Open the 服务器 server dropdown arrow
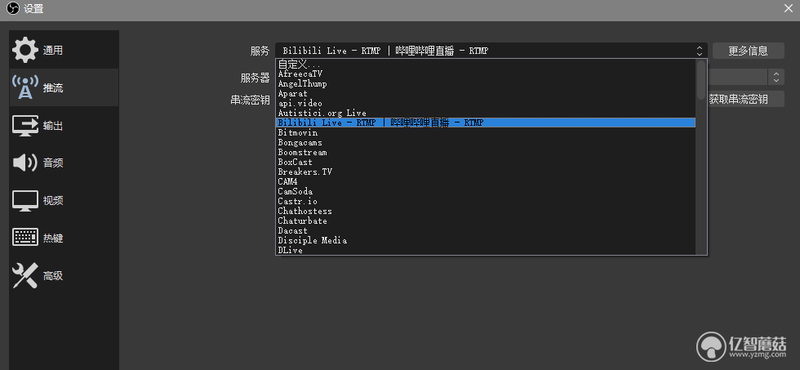 (776, 77)
